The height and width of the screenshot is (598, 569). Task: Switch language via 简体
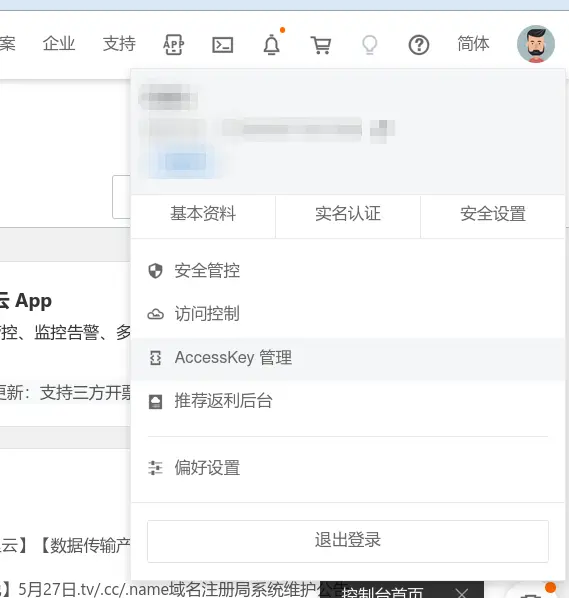coord(473,43)
